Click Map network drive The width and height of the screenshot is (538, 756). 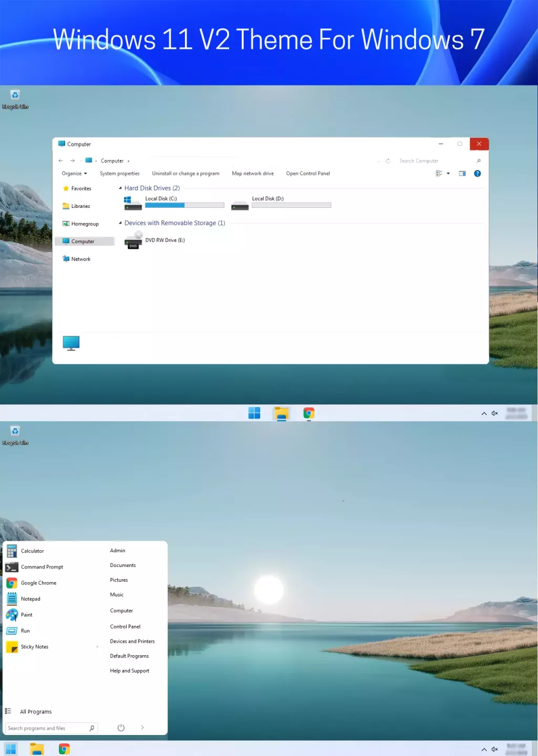click(x=253, y=174)
